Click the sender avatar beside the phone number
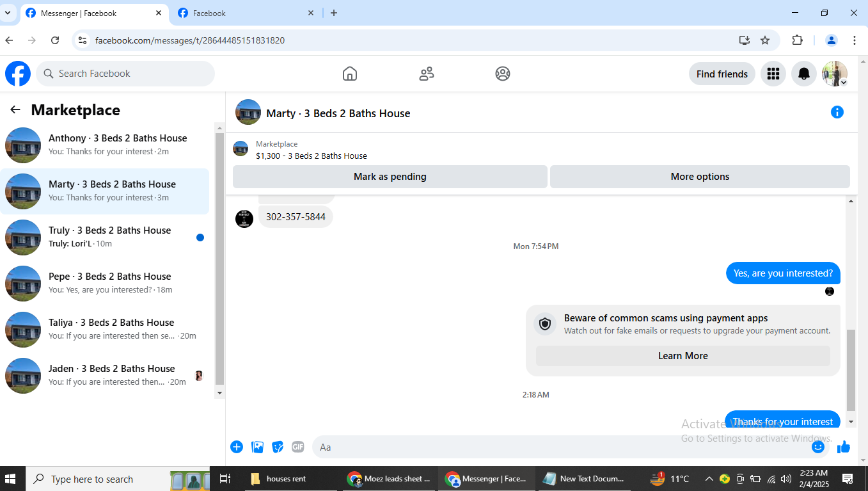Image resolution: width=868 pixels, height=491 pixels. pos(244,219)
